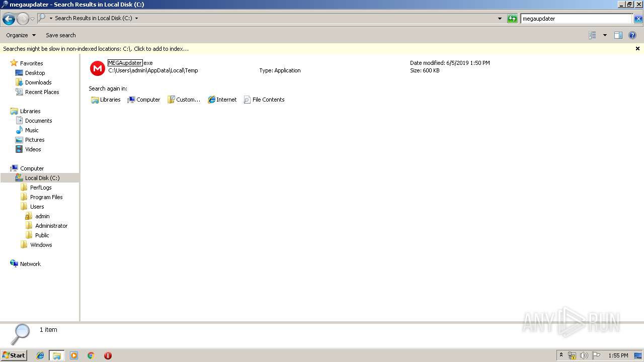Click the Forward navigation arrow
The image size is (644, 362).
click(x=23, y=19)
